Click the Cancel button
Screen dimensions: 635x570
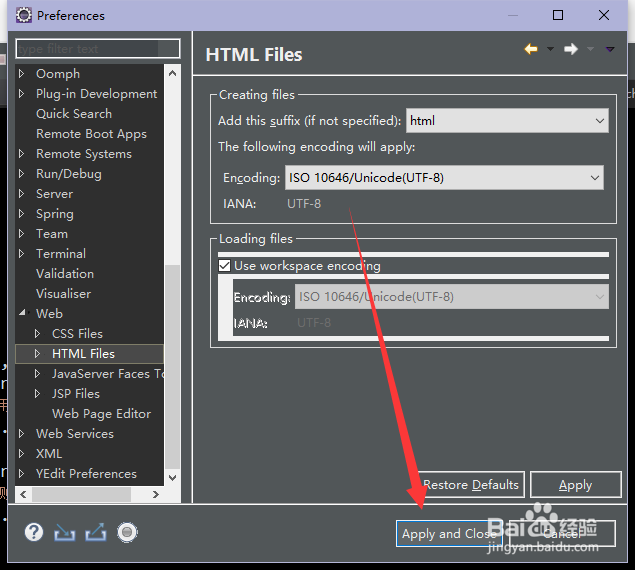pos(562,534)
